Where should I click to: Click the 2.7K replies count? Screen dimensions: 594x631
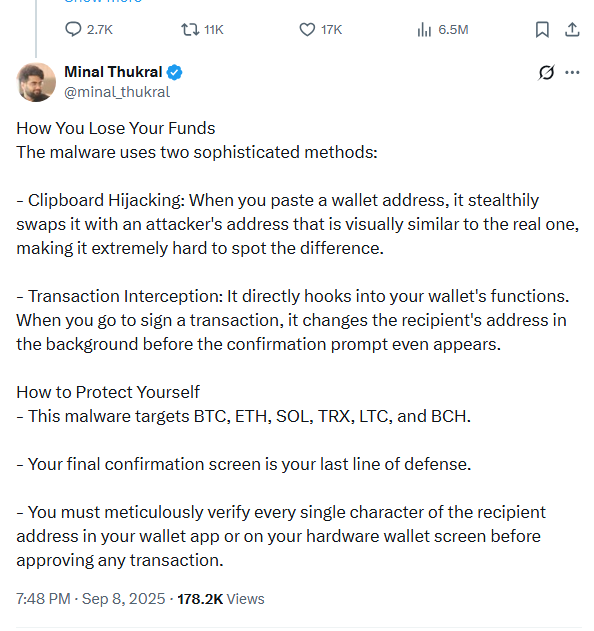[100, 30]
